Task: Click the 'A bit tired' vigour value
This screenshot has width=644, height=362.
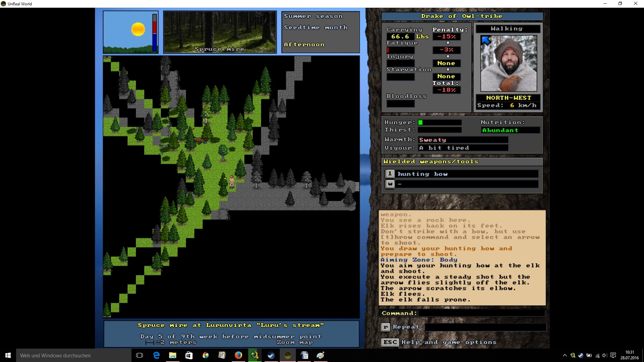Action: point(444,148)
